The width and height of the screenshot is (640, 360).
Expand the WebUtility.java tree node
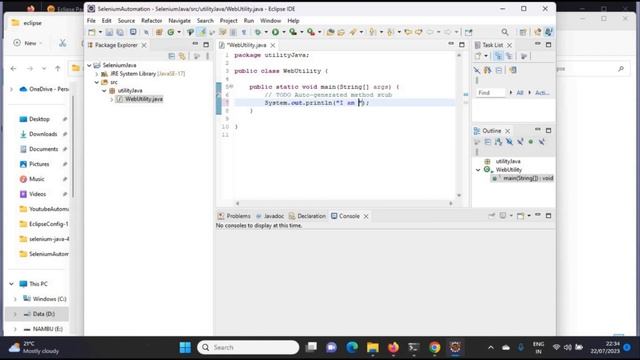coord(112,99)
